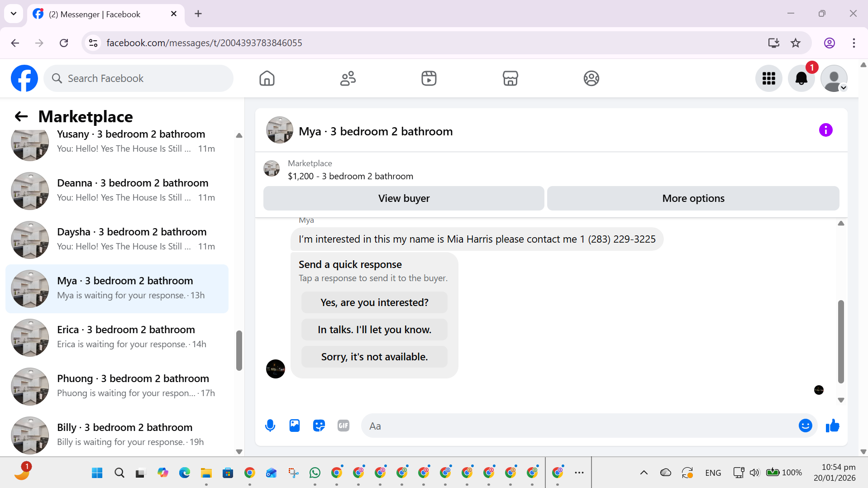Click the View buyer button
Screen dimensions: 868x488
404,198
